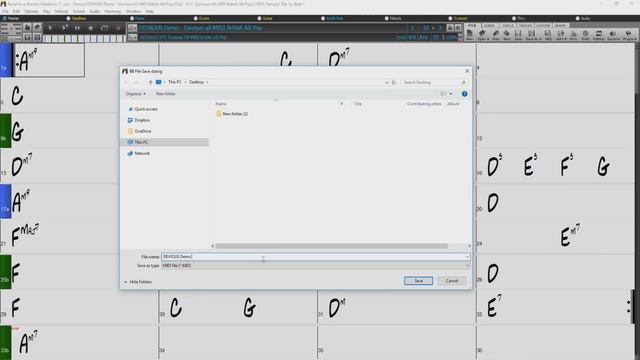The width and height of the screenshot is (640, 360).
Task: Click the chevron after This PC in breadcrumb
Action: [x=185, y=82]
